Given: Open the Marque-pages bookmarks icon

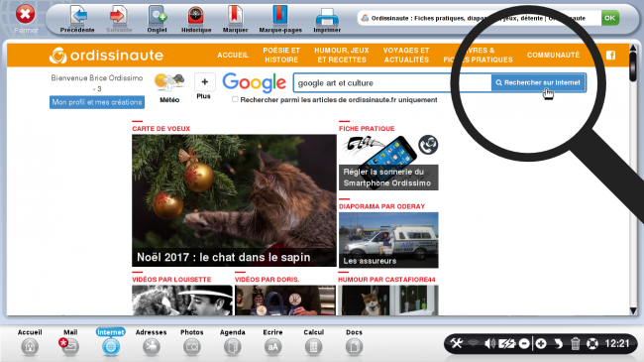Looking at the screenshot, I should 280,16.
